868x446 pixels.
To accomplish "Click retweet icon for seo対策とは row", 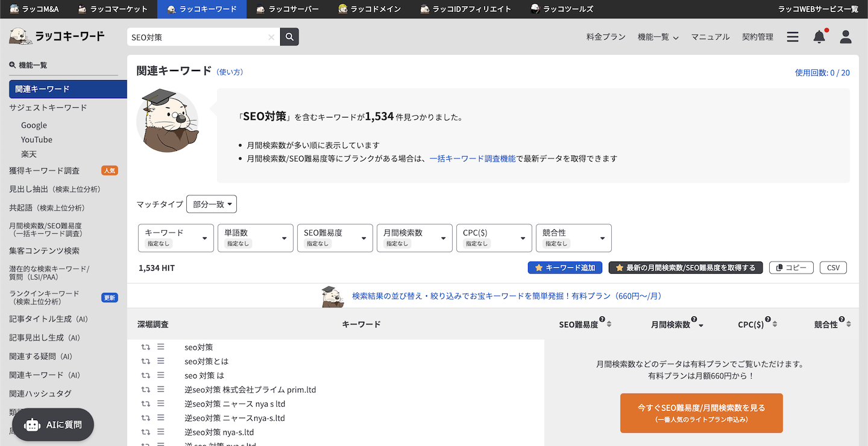I will pos(145,361).
